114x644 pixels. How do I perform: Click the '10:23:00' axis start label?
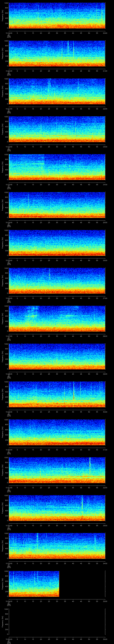(x=9, y=184)
